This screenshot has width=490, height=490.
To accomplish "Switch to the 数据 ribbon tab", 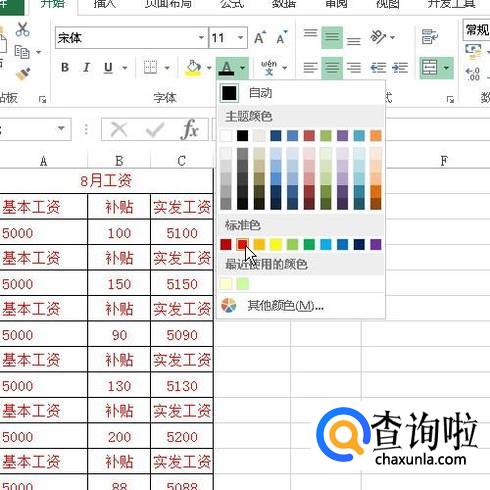I will [x=284, y=4].
